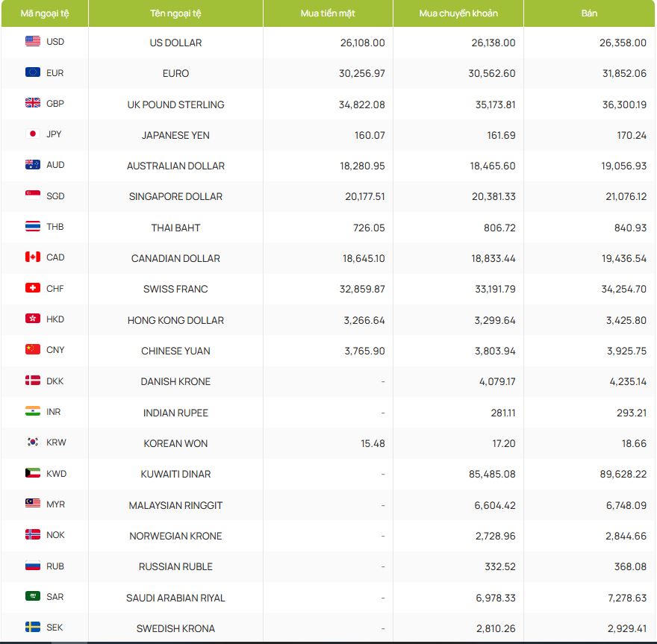Click the KUWAITI DINAR transfer rate 85,485.08

(x=488, y=474)
